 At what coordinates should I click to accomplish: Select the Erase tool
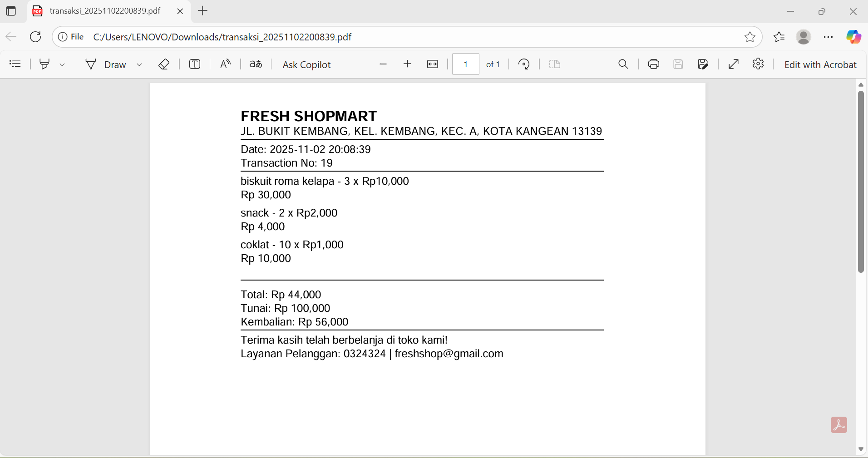(164, 64)
